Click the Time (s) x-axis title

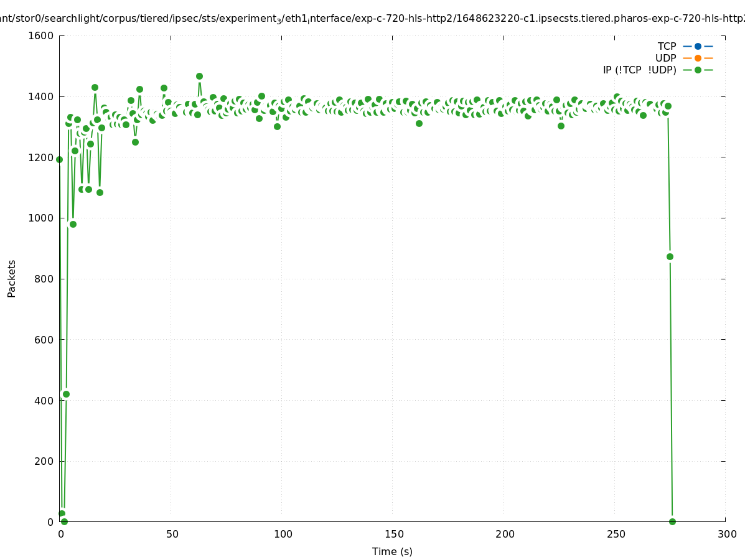392,551
